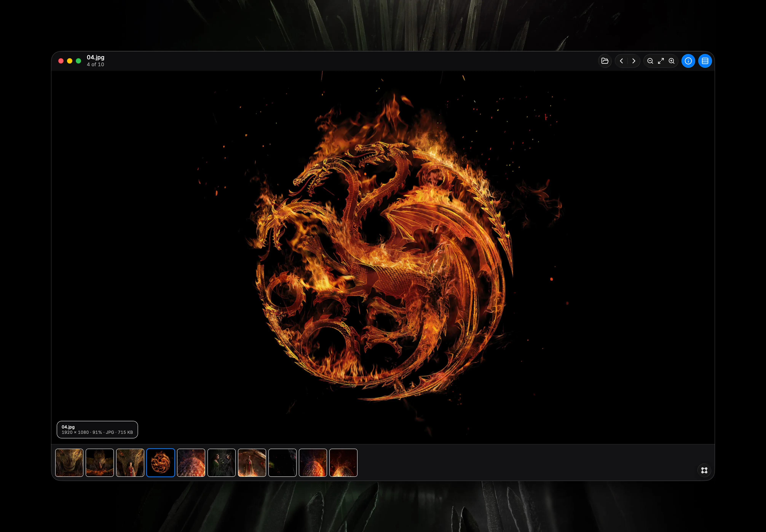Select the second thumbnail in the strip
This screenshot has height=532, width=766.
[x=100, y=463]
